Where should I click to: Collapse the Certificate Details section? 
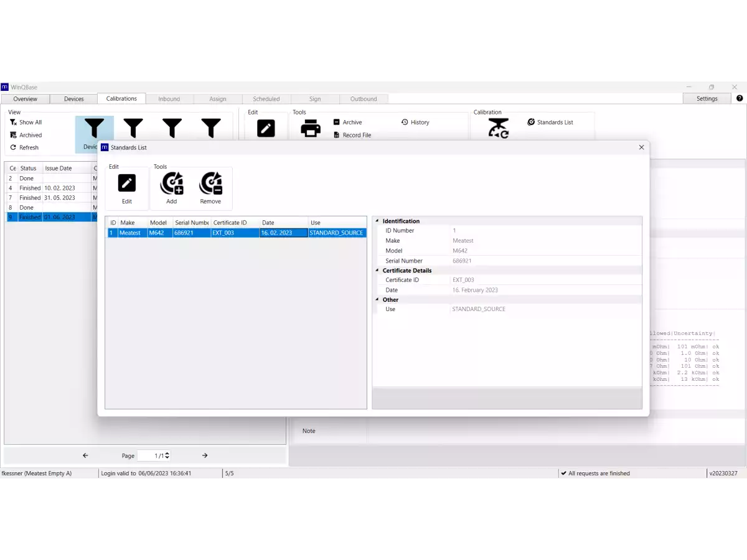(x=377, y=271)
